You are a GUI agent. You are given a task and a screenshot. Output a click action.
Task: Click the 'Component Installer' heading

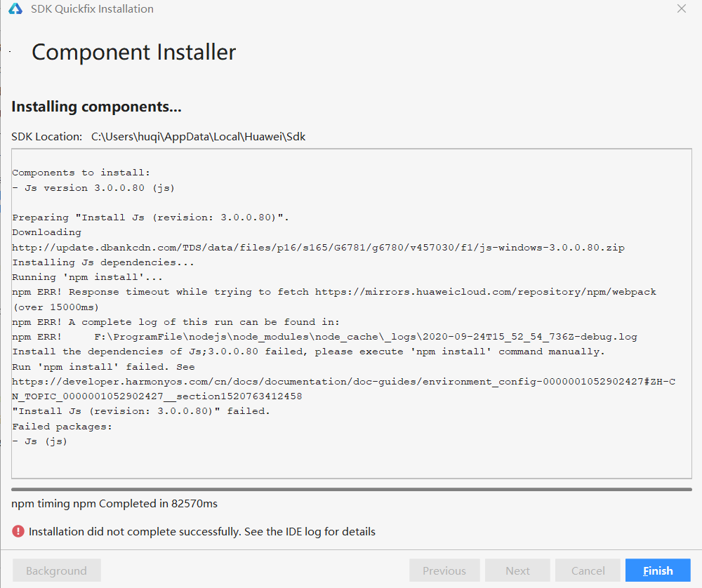[133, 52]
